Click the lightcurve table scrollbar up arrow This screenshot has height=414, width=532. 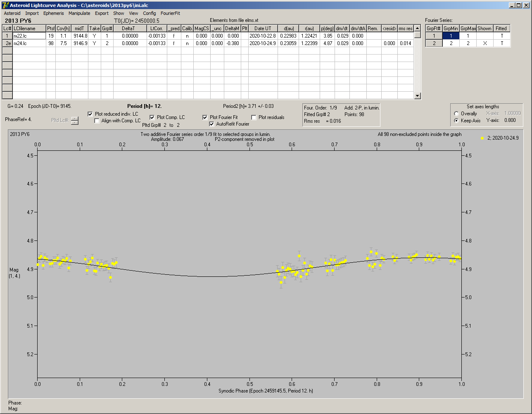418,28
